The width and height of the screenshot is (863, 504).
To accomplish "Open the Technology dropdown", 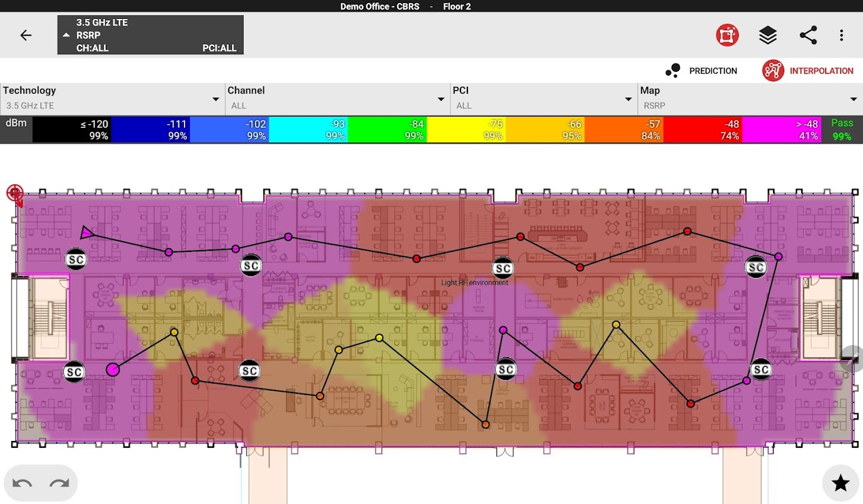I will click(x=112, y=99).
